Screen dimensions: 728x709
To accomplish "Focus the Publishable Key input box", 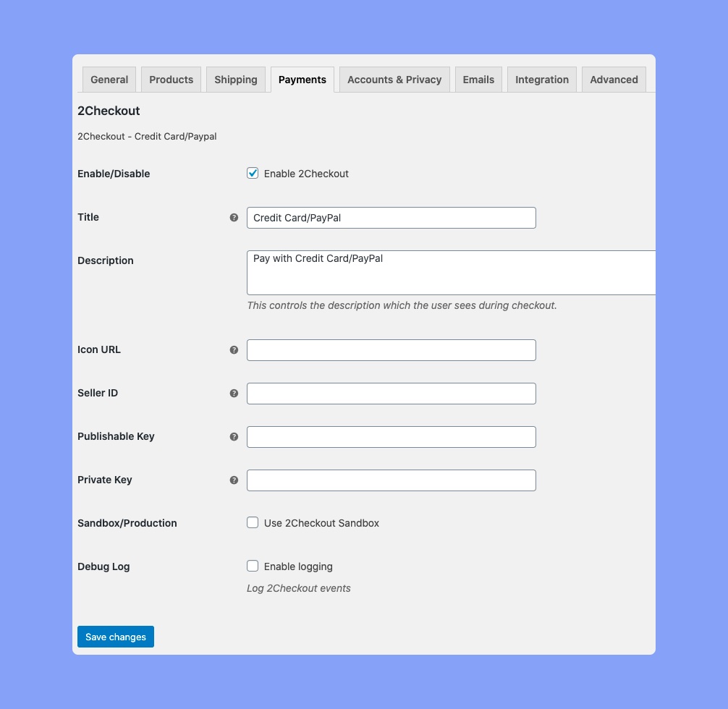I will (391, 437).
